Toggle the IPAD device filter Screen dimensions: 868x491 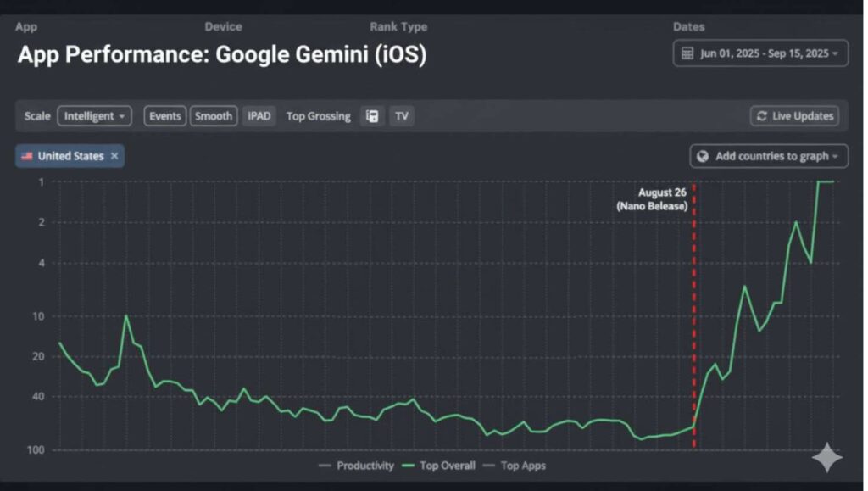tap(259, 116)
